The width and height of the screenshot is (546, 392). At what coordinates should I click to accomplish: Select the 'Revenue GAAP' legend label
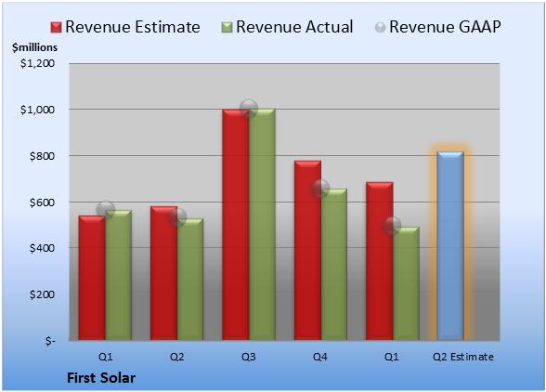click(x=445, y=27)
